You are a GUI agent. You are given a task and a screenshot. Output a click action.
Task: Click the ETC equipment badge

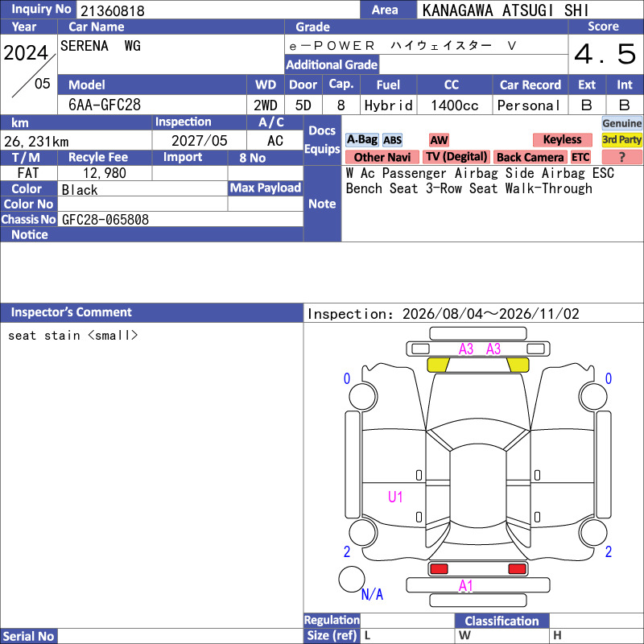580,157
